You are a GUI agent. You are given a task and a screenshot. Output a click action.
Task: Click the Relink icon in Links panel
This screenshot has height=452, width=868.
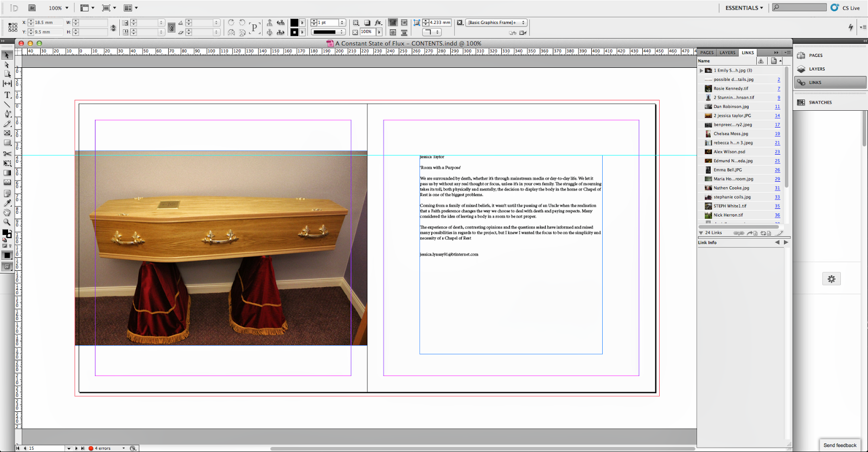(x=739, y=233)
